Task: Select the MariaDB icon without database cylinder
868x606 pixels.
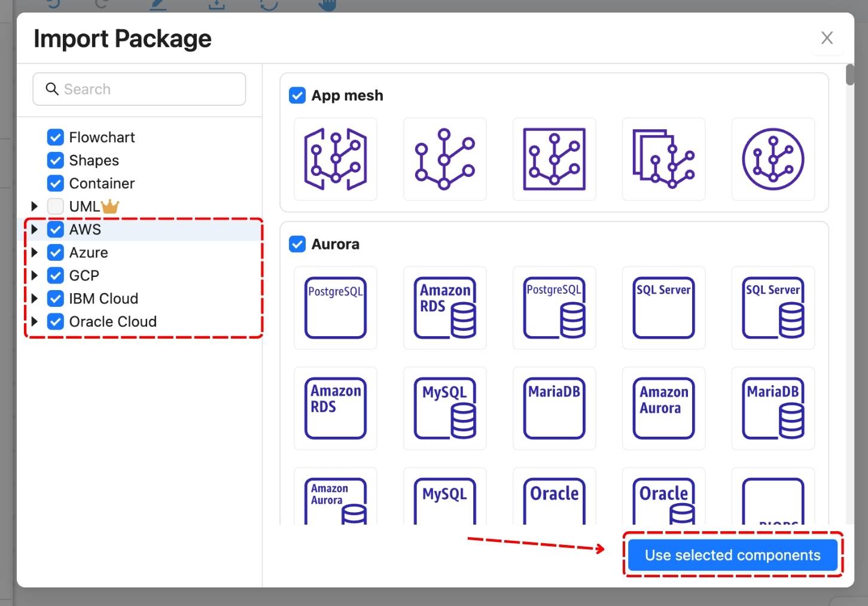Action: (554, 408)
